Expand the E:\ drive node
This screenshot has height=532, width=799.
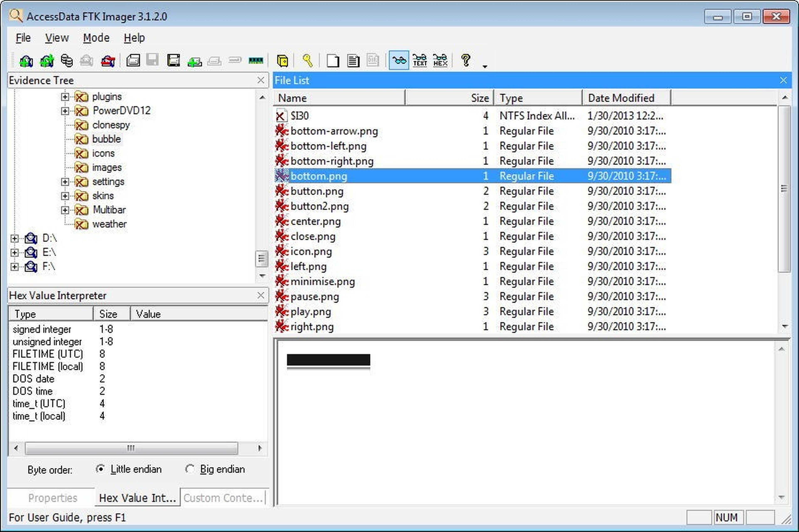pyautogui.click(x=14, y=253)
